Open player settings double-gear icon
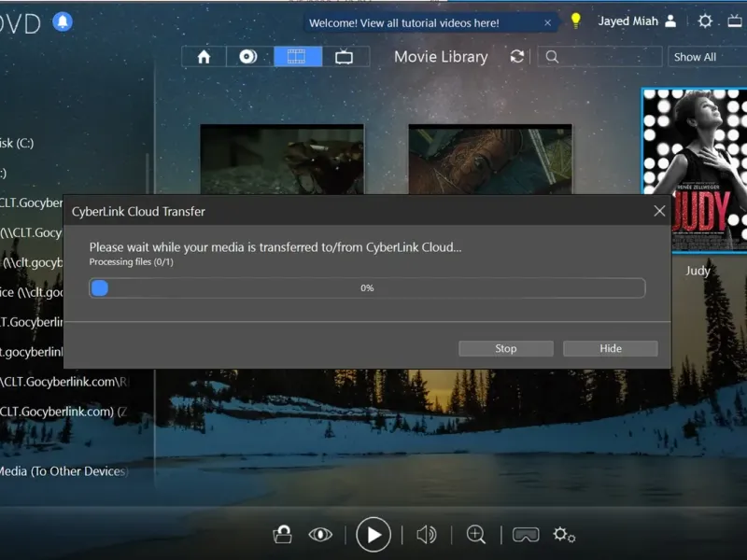Image resolution: width=747 pixels, height=560 pixels. point(564,535)
